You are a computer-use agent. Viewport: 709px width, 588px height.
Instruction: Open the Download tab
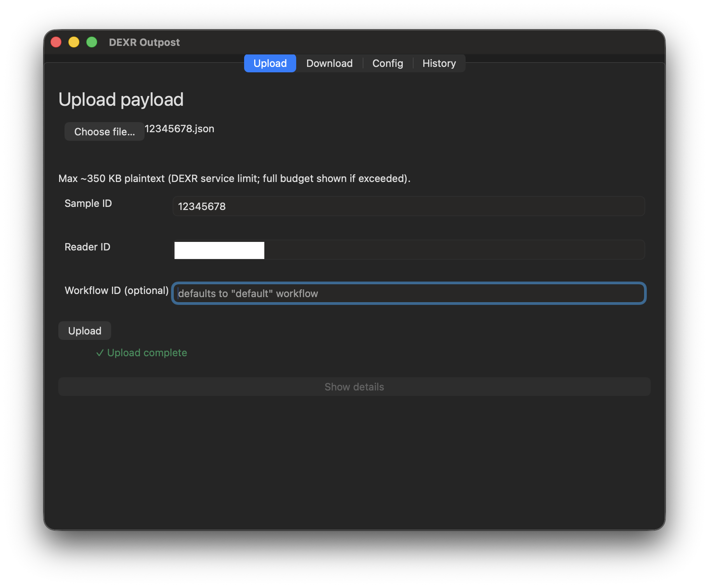pyautogui.click(x=329, y=63)
